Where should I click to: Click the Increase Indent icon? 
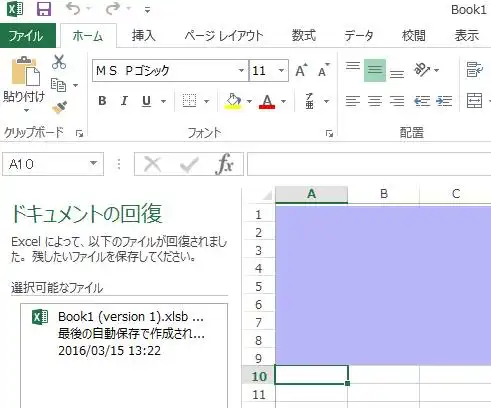pos(444,100)
